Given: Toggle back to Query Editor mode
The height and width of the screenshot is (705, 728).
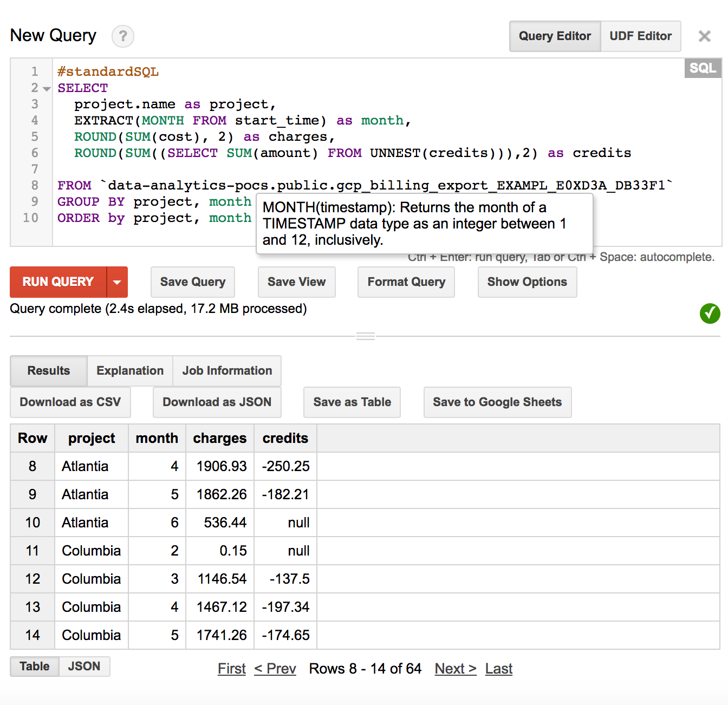Looking at the screenshot, I should click(555, 36).
